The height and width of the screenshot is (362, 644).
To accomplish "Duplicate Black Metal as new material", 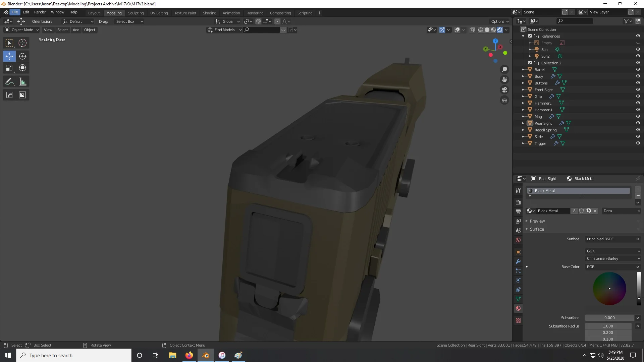I will [x=588, y=211].
